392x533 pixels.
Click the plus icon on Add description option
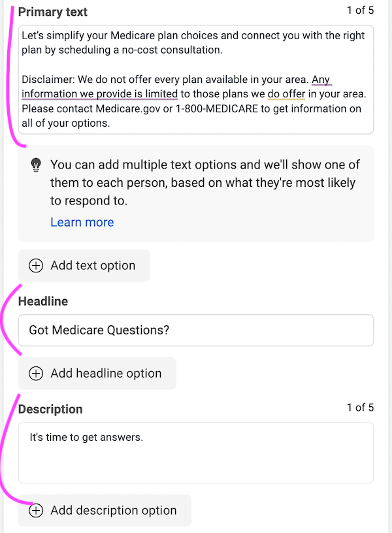coord(36,511)
